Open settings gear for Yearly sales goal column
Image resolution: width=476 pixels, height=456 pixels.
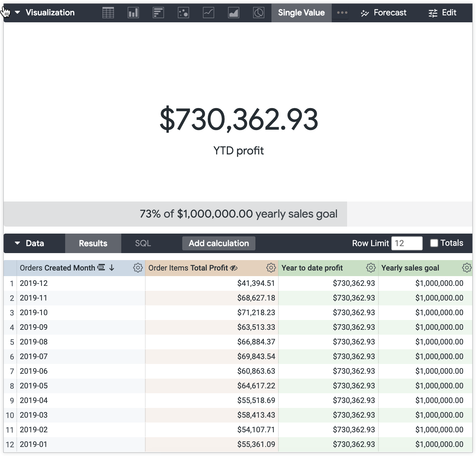(467, 268)
